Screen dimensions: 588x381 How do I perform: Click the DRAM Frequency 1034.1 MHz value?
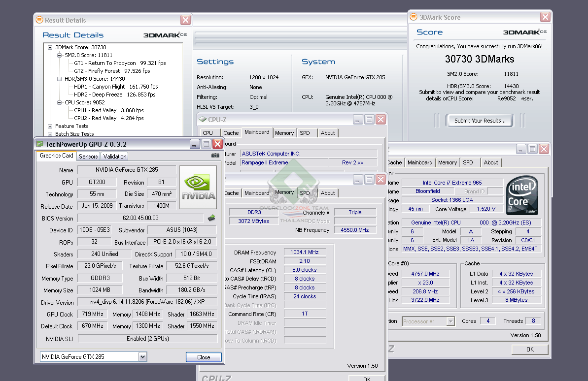(x=305, y=252)
